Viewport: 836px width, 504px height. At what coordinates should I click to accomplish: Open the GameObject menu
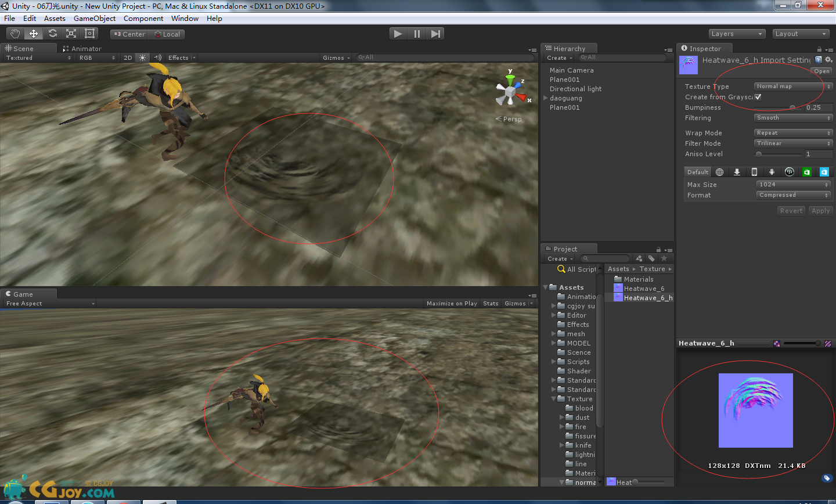click(95, 18)
